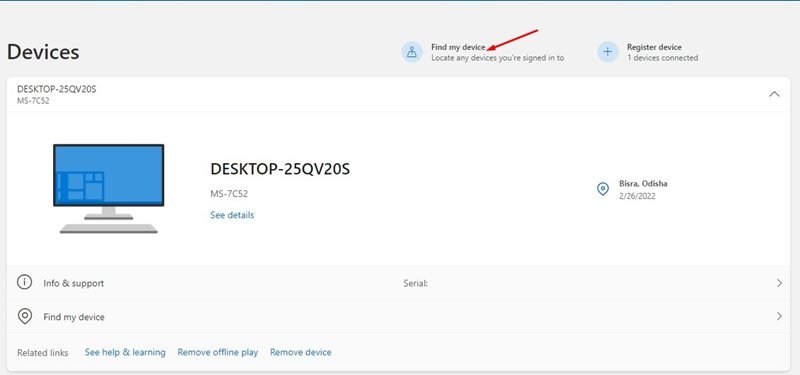800x375 pixels.
Task: Open See details for DESKTOP-25QV20S
Action: coord(232,215)
